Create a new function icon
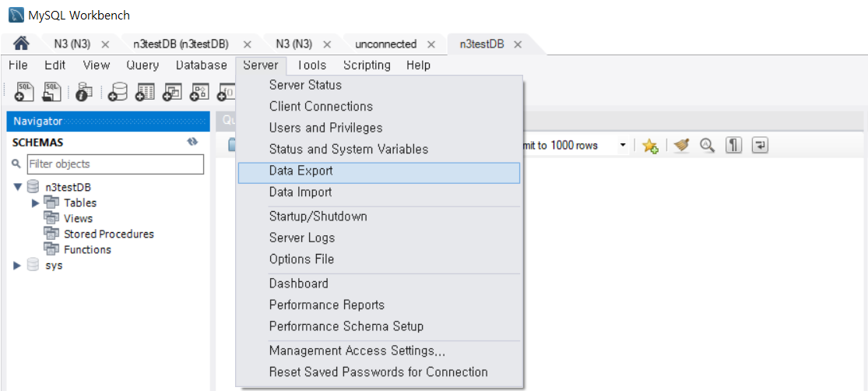Viewport: 868px width, 391px height. point(226,92)
